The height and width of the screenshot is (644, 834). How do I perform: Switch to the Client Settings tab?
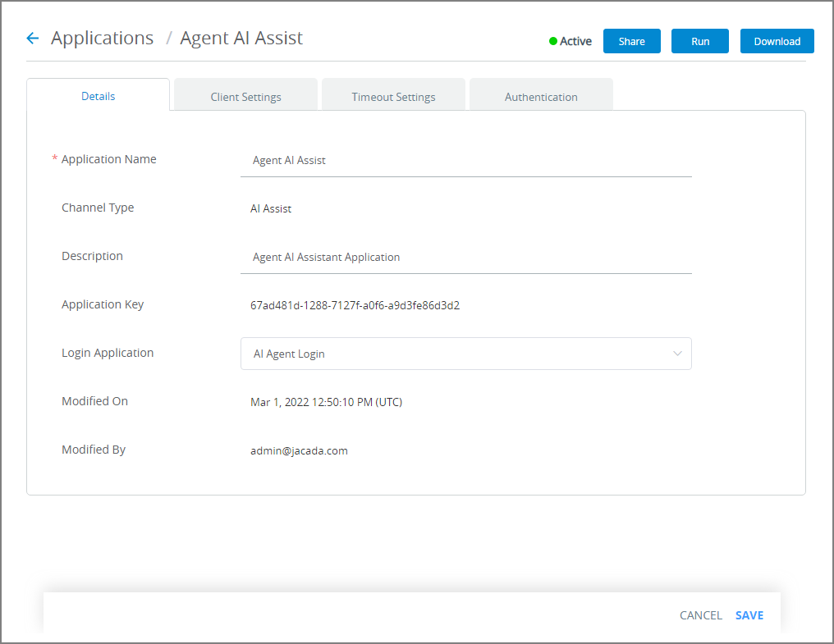(245, 97)
